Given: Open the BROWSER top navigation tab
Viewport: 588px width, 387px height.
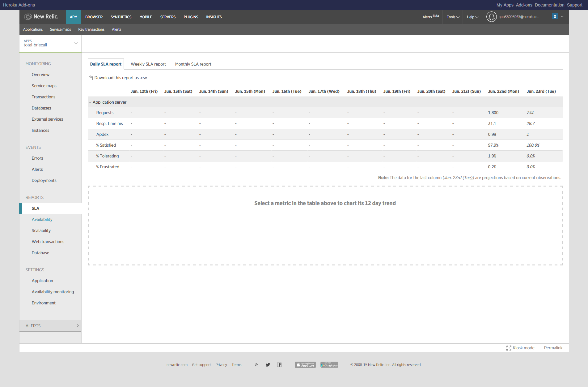Looking at the screenshot, I should [94, 17].
